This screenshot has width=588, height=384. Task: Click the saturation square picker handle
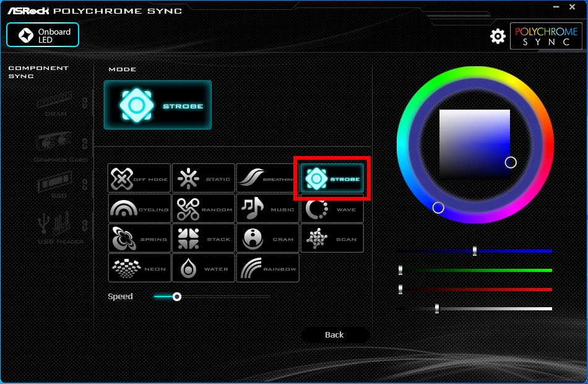pyautogui.click(x=511, y=162)
